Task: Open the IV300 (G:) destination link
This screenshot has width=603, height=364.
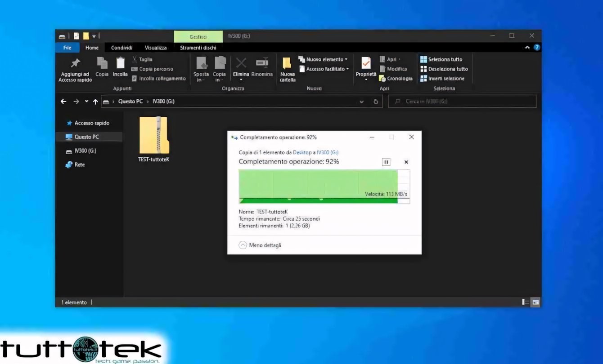Action: pyautogui.click(x=328, y=153)
